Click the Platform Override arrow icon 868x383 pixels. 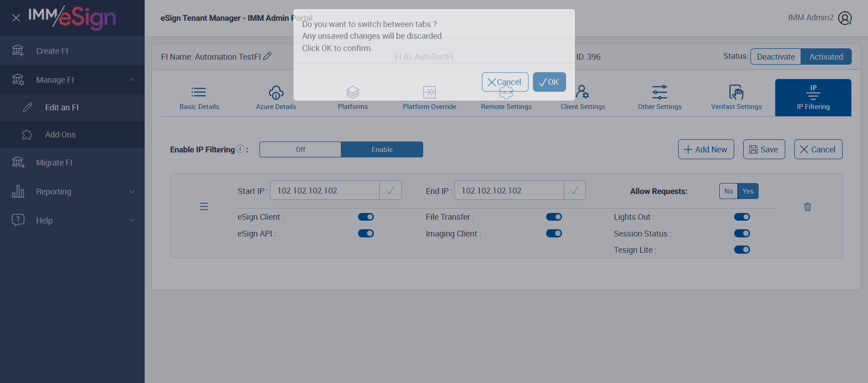click(x=429, y=92)
